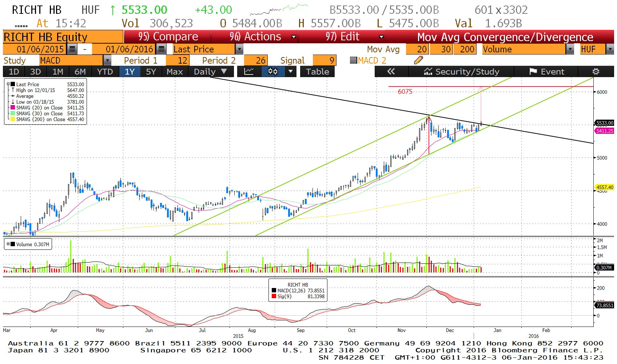Click the Mov Avg 20 field
This screenshot has width=617, height=364.
pos(417,49)
